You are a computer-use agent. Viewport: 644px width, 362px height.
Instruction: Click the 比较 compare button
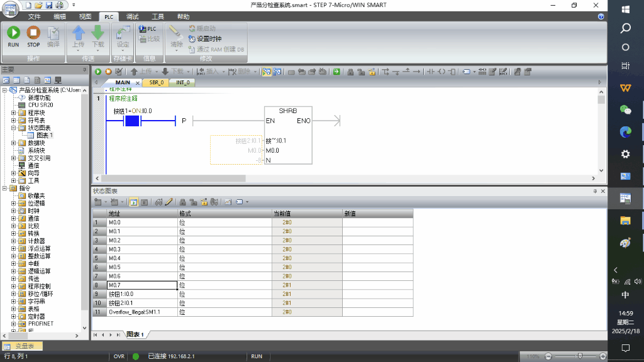149,39
